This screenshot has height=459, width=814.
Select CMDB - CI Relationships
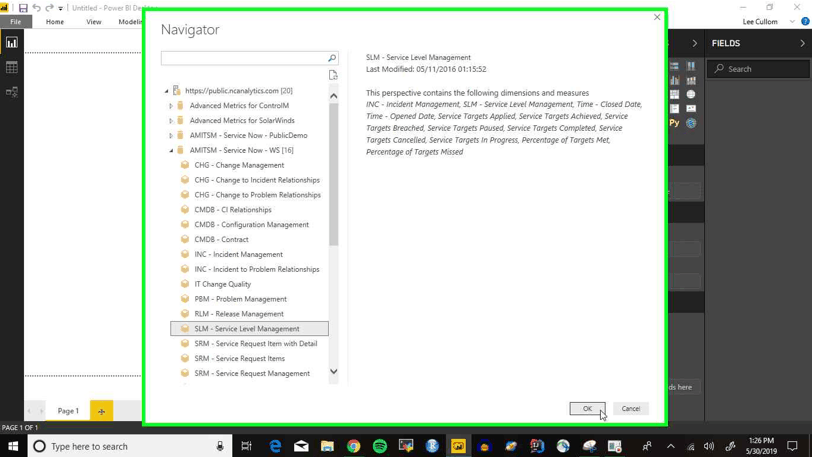233,210
